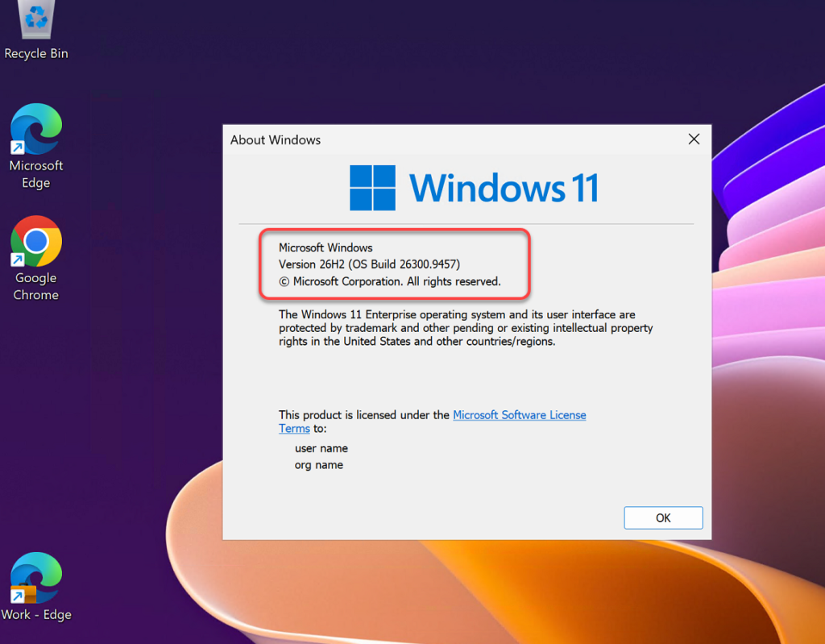Click the "user name" licensee text
825x644 pixels.
[x=321, y=448]
